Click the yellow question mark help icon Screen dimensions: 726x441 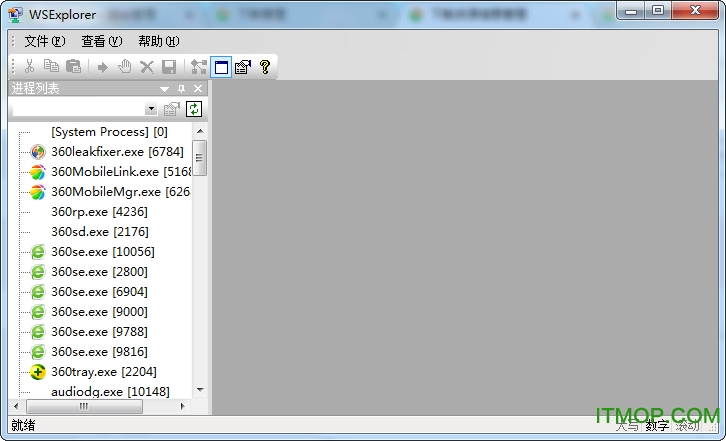[265, 67]
